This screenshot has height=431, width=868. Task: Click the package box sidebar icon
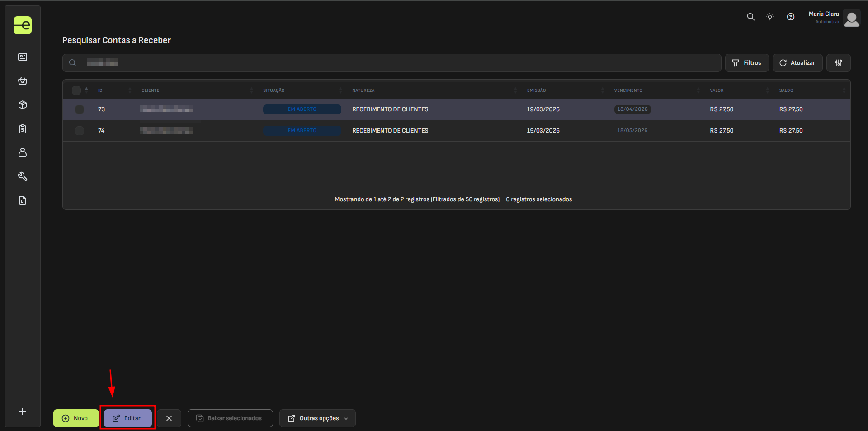pyautogui.click(x=23, y=105)
